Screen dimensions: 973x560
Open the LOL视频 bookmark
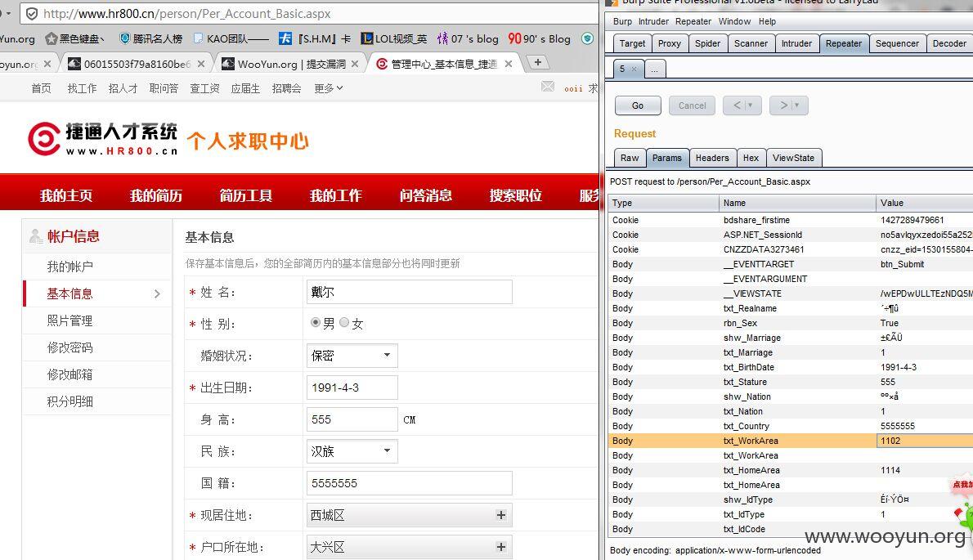[x=393, y=38]
